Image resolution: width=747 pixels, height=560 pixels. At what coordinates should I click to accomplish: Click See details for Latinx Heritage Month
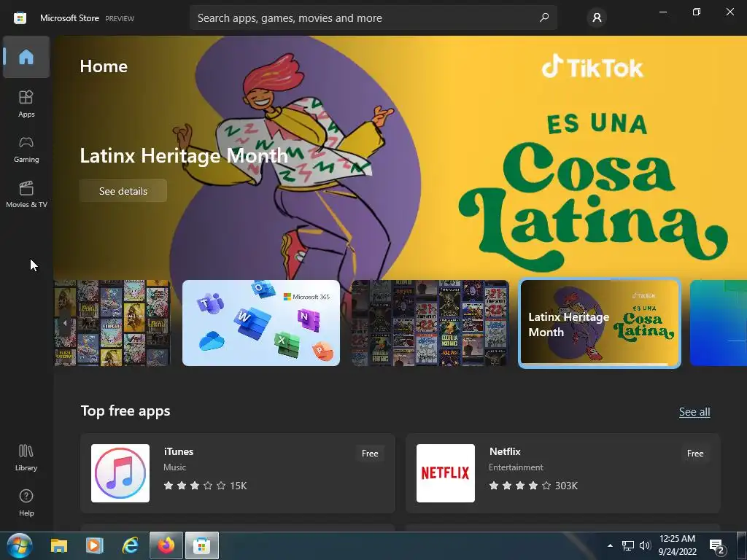[x=123, y=191]
